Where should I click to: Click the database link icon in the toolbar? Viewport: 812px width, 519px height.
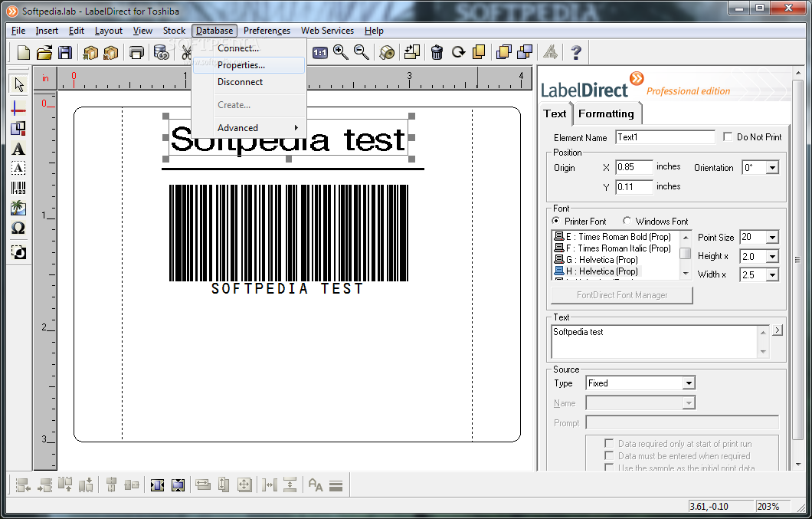tap(161, 52)
